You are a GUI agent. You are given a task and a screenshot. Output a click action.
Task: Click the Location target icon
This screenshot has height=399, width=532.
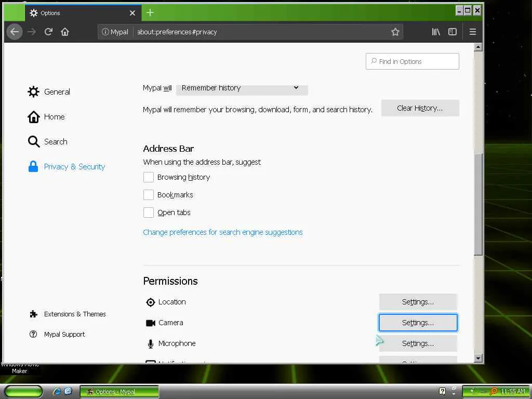(x=150, y=302)
